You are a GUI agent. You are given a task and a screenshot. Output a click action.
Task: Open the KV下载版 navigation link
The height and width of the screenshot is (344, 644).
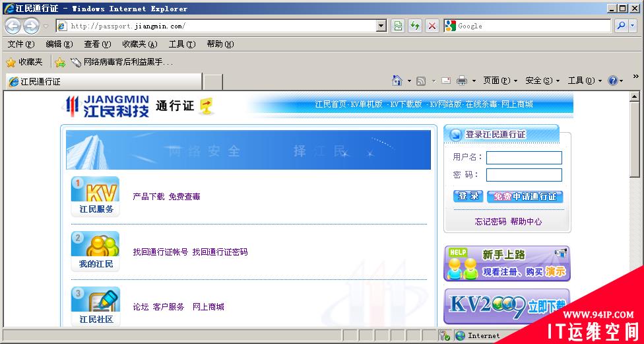tap(406, 104)
